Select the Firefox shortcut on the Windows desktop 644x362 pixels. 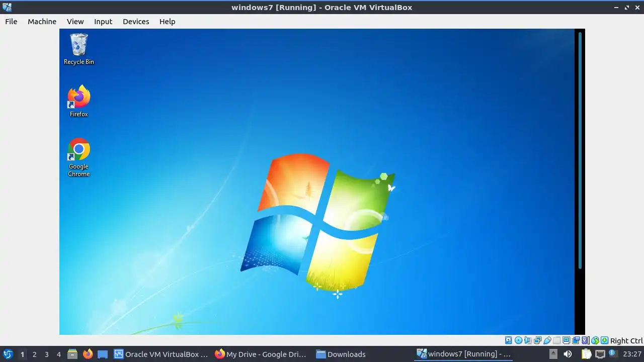[x=79, y=102]
